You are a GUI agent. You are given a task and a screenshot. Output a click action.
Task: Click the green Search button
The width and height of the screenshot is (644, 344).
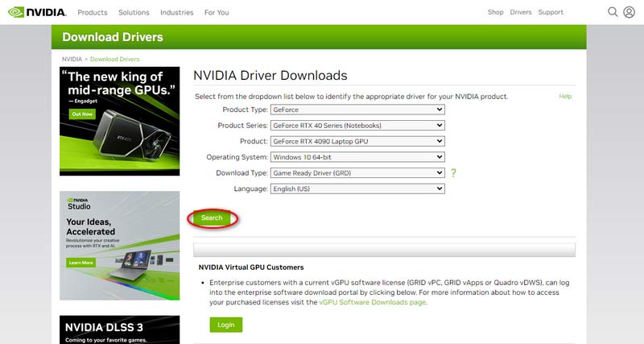point(212,218)
